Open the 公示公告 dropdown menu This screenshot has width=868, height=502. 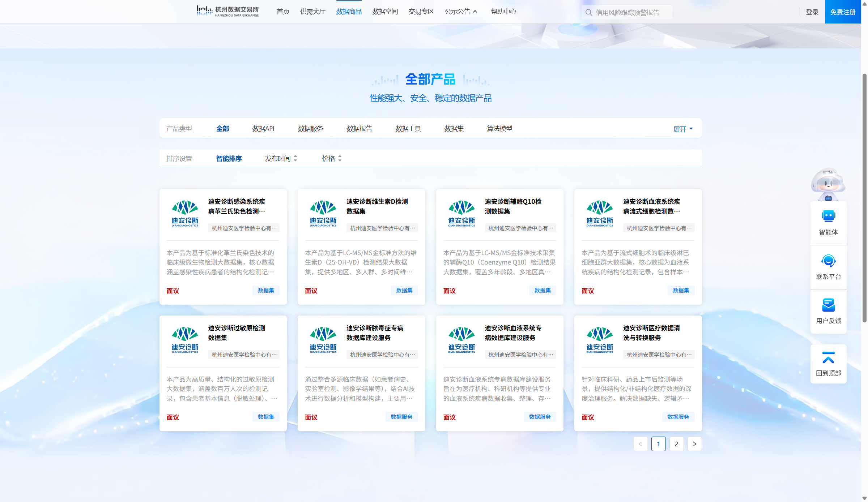coord(461,12)
